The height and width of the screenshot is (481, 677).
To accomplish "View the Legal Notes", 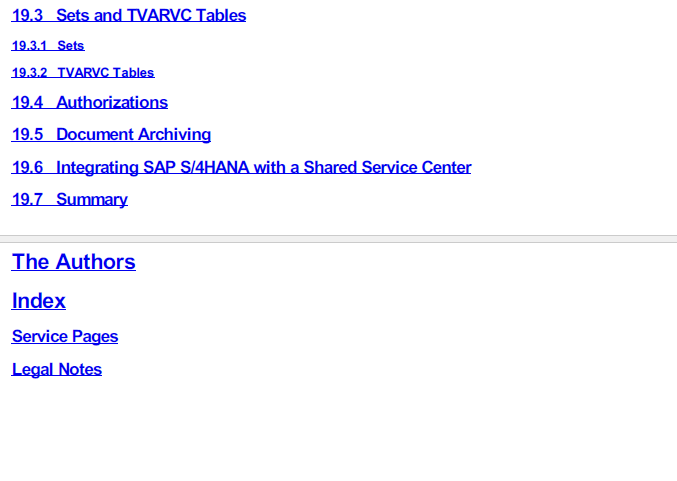I will (x=57, y=369).
